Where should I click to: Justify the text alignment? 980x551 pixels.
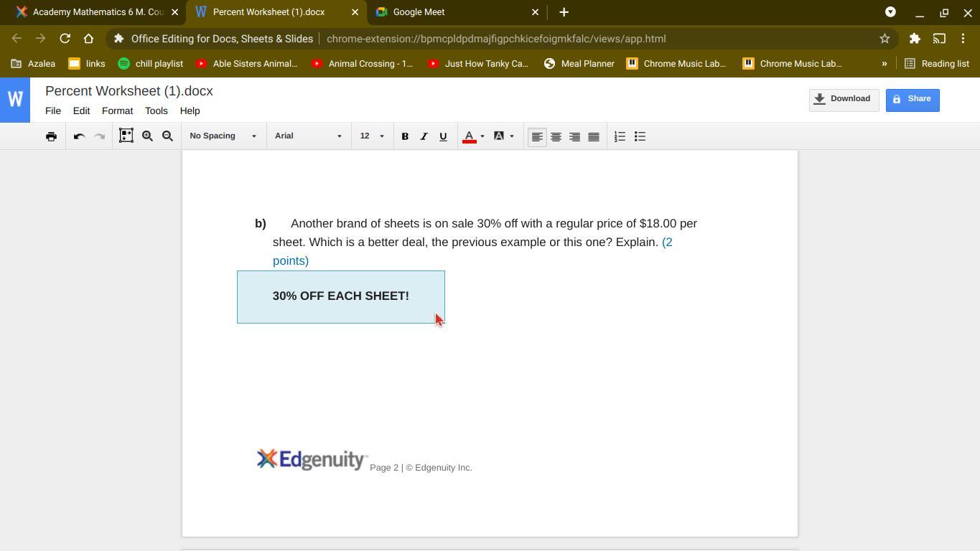[594, 136]
